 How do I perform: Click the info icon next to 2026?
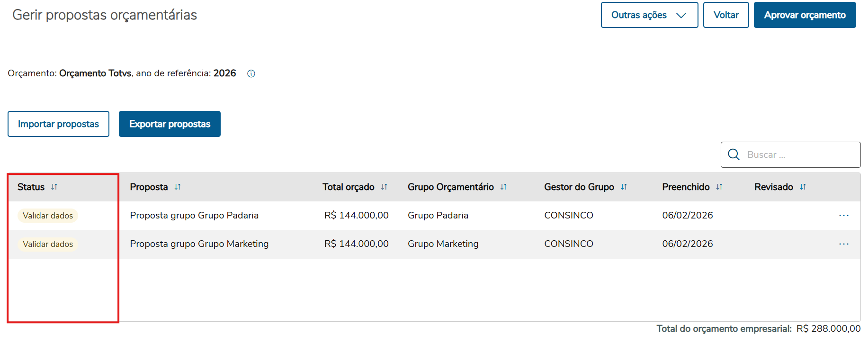point(251,73)
